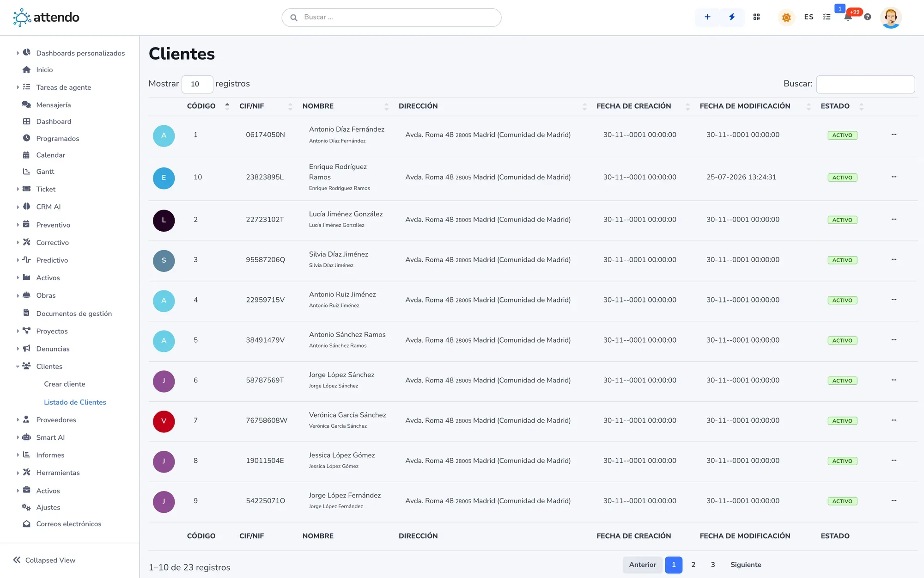Open row actions for Jorge López Fernández

[x=894, y=501]
